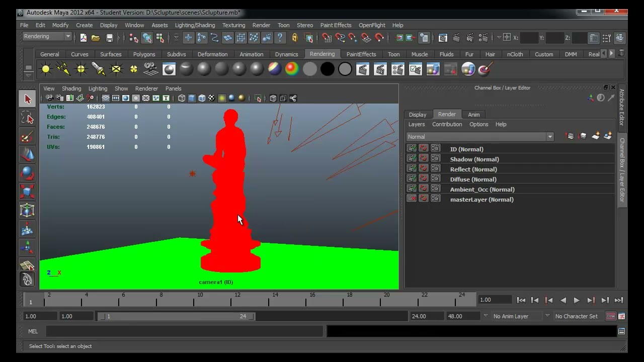Step back one frame
The height and width of the screenshot is (362, 644).
pos(535,300)
